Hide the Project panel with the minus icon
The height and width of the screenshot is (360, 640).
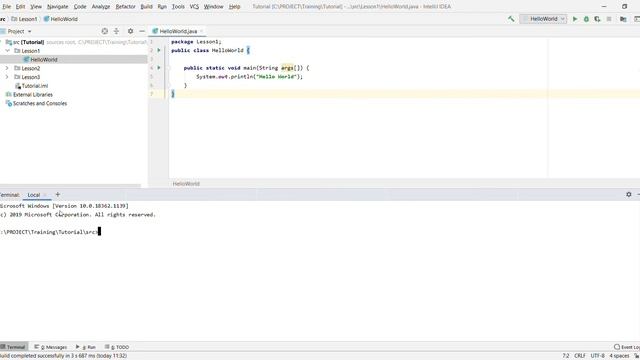pyautogui.click(x=142, y=31)
